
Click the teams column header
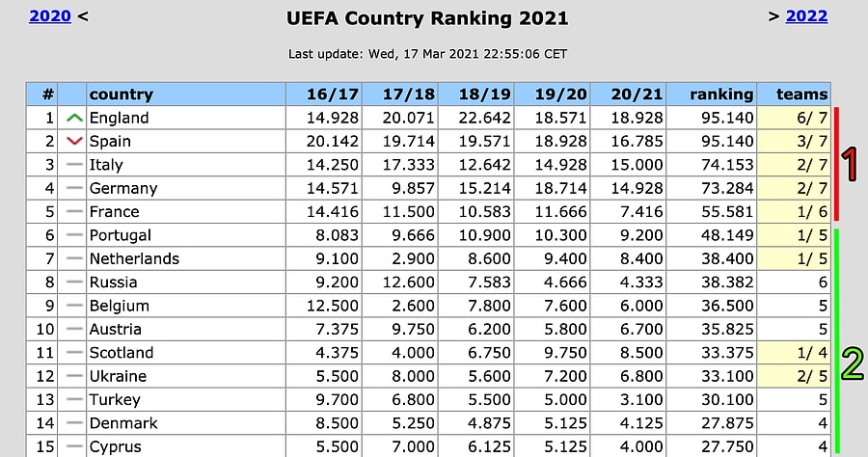(x=802, y=94)
